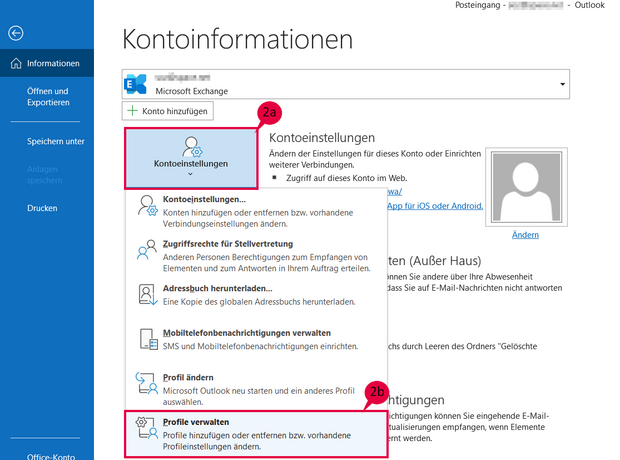Image resolution: width=620 pixels, height=460 pixels.
Task: Toggle the Kontoeinstellungen dropdown button
Action: point(191,159)
